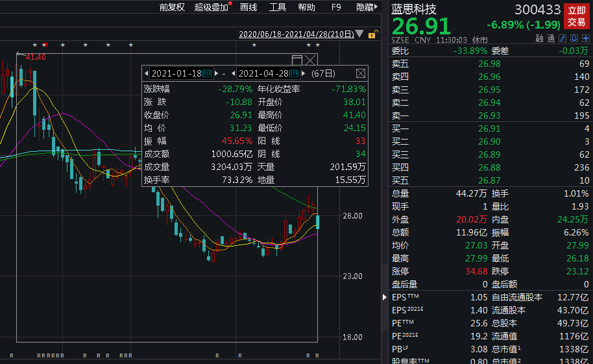Viewport: 593px width, 364px height.
Task: Click the 成交额 value 1000.65亿
Action: point(232,154)
